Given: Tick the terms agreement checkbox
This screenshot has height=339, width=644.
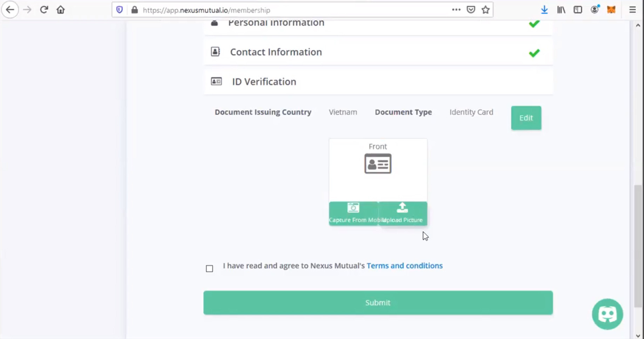Looking at the screenshot, I should pyautogui.click(x=209, y=269).
